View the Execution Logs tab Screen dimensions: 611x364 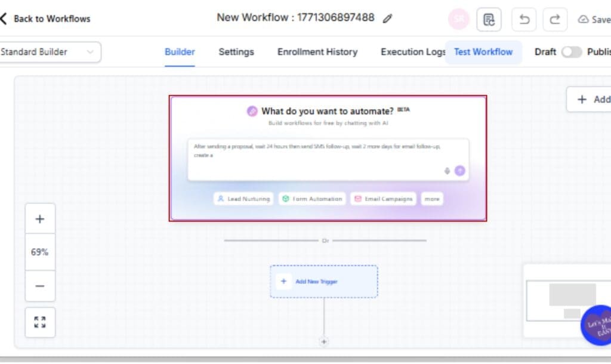coord(413,52)
